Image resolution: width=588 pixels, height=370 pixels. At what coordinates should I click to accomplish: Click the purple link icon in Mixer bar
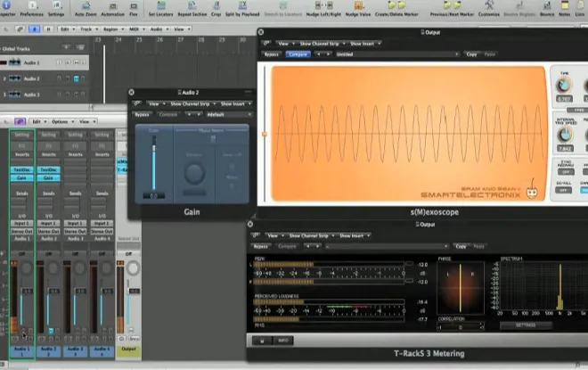[20, 121]
